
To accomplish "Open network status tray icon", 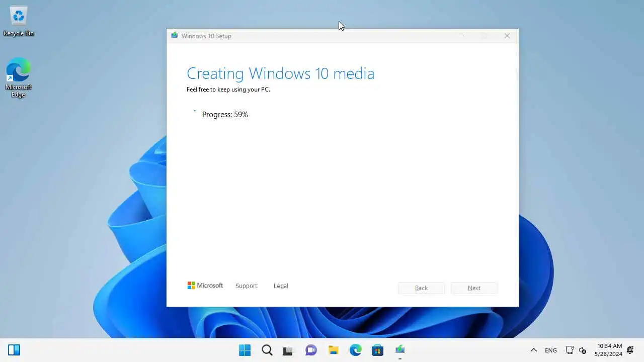I will click(570, 350).
